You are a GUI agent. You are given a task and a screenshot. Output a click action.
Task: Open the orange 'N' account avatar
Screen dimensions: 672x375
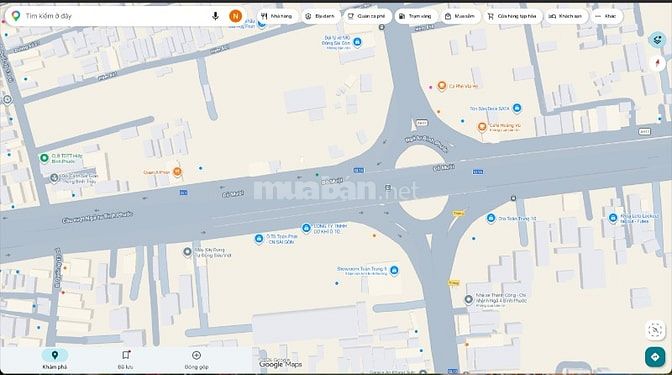pyautogui.click(x=235, y=16)
